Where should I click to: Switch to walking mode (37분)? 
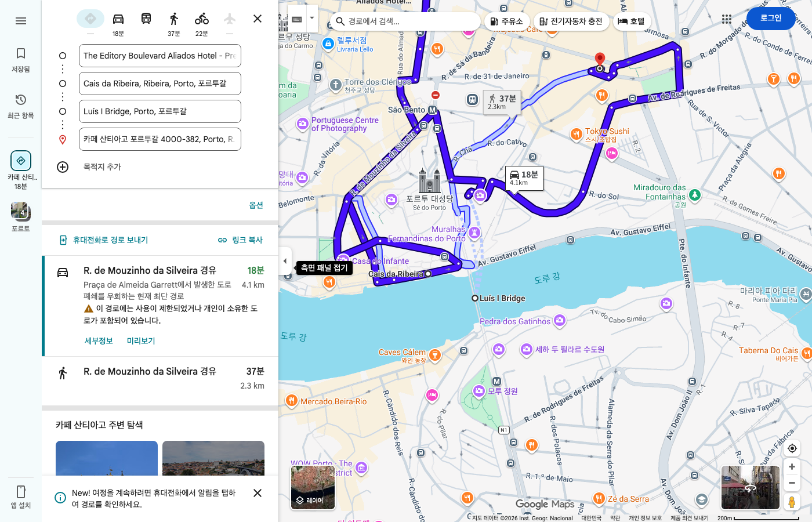pyautogui.click(x=174, y=23)
